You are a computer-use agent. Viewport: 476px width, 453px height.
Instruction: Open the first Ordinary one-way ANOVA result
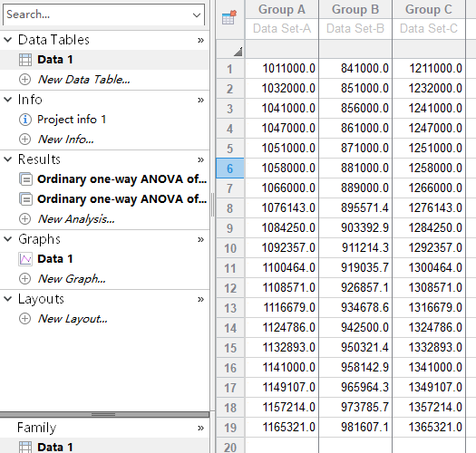pos(122,179)
